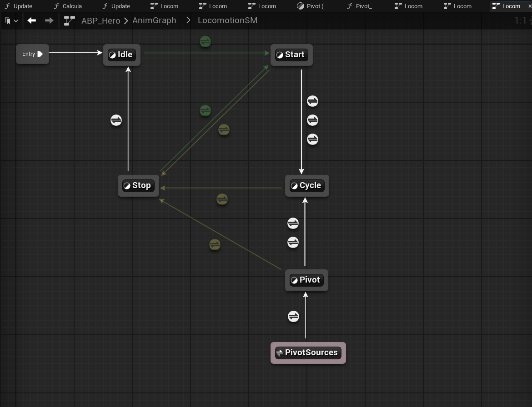This screenshot has height=407, width=532.
Task: Switch to the Pivot_... function tab
Action: (362, 6)
